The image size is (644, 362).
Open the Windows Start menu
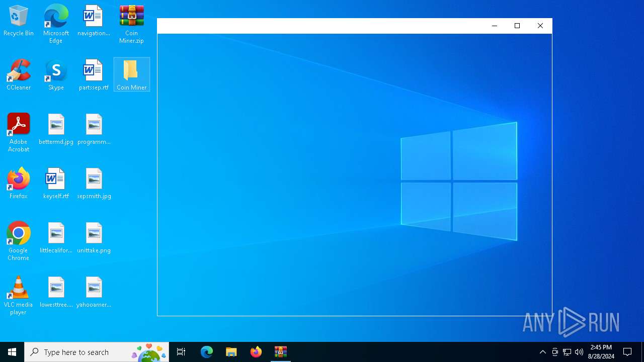tap(12, 352)
